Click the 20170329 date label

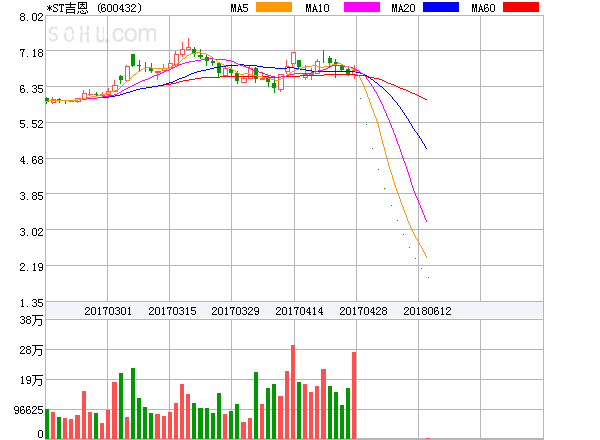click(235, 311)
